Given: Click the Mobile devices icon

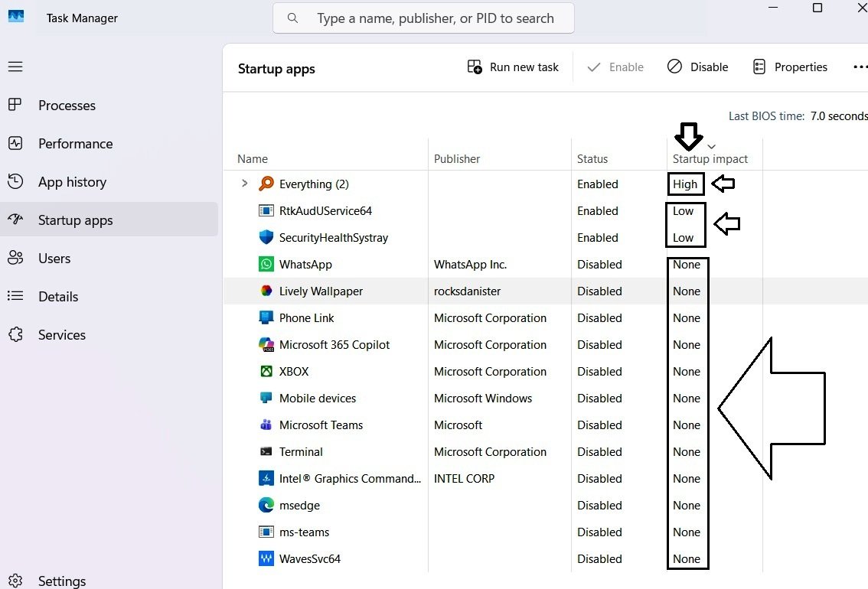Looking at the screenshot, I should pyautogui.click(x=266, y=398).
